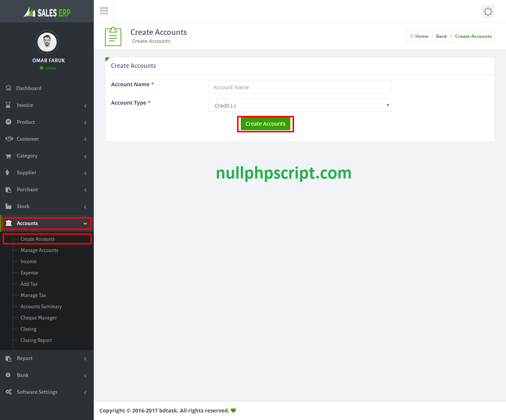Click the Category cart icon
The width and height of the screenshot is (506, 420).
8,156
